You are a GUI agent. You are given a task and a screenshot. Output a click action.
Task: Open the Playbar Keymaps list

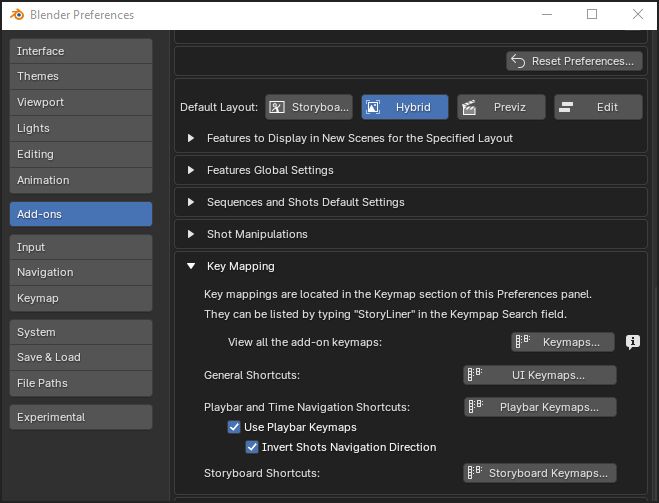[x=540, y=407]
